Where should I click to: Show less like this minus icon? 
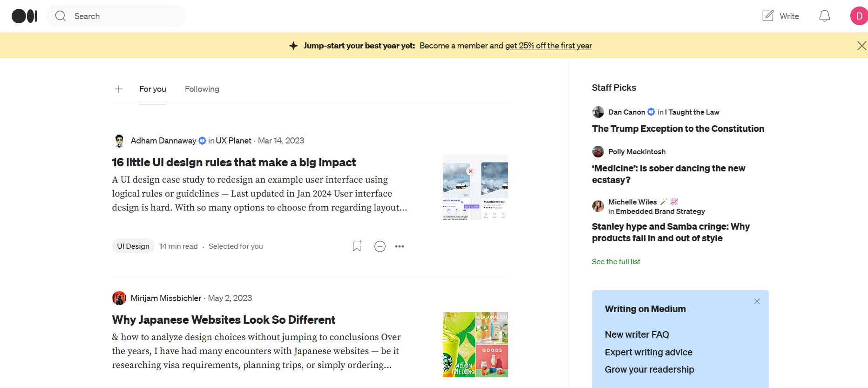(x=380, y=246)
